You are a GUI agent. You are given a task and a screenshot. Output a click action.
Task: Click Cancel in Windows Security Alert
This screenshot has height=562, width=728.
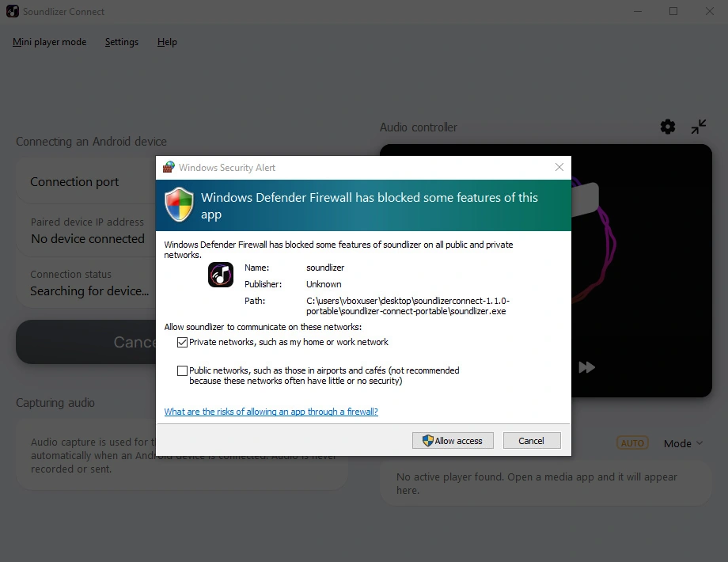(532, 441)
